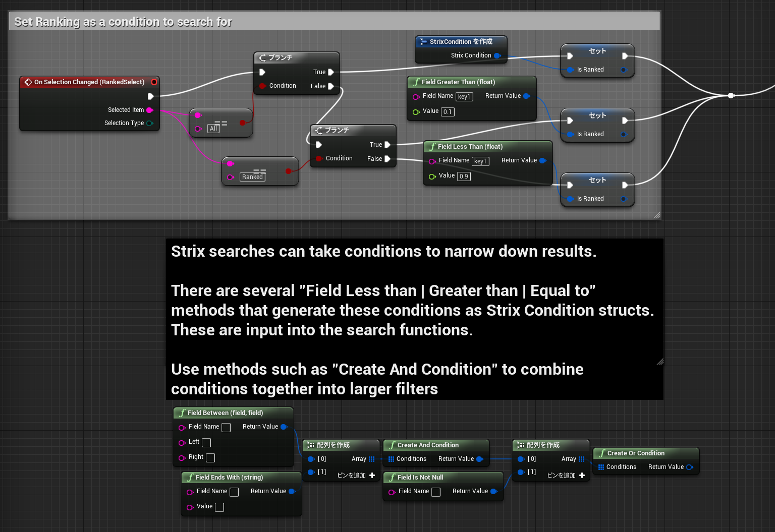This screenshot has width=775, height=532.
Task: Click Is Ranked input pin of topmost セット node
Action: [570, 70]
